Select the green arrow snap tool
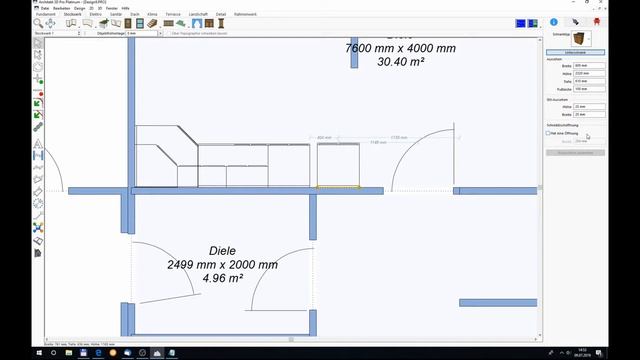This screenshot has width=640, height=360. (38, 103)
